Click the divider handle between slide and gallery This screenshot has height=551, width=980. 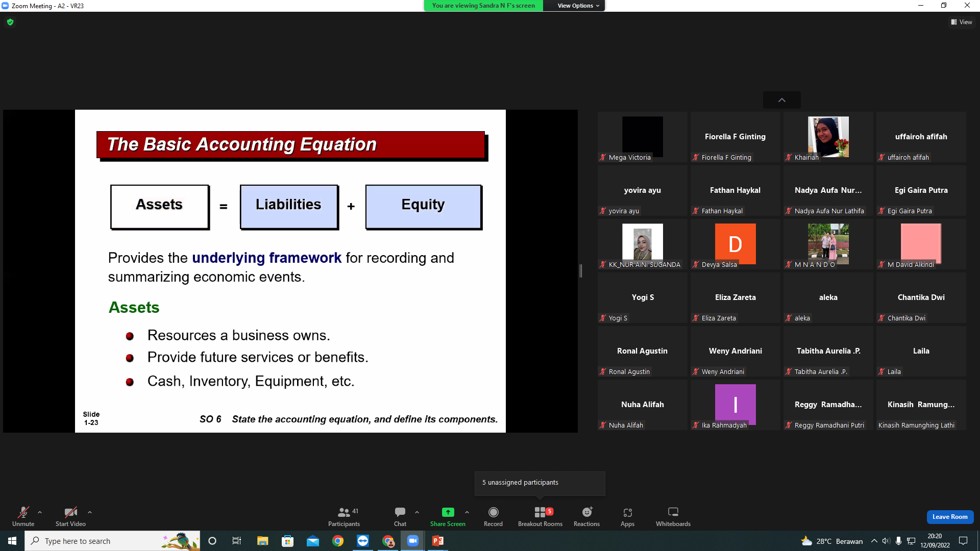pyautogui.click(x=581, y=271)
